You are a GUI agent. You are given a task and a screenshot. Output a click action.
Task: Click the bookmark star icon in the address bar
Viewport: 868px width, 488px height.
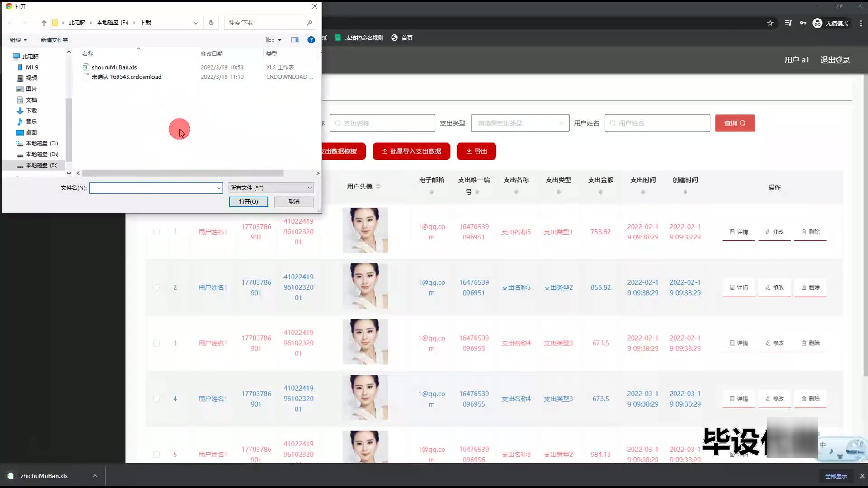770,23
